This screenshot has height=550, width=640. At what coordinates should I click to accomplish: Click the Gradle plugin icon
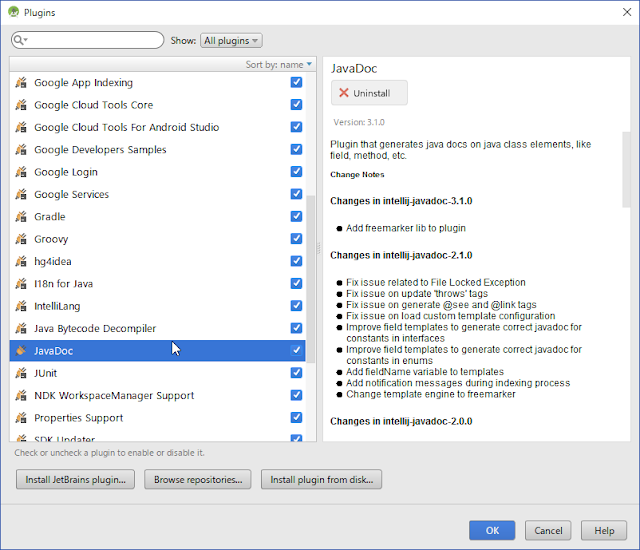click(21, 217)
